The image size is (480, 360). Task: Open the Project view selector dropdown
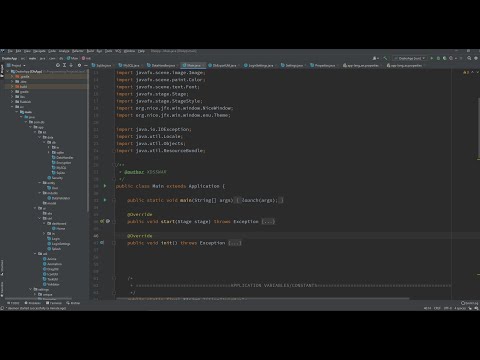16,65
